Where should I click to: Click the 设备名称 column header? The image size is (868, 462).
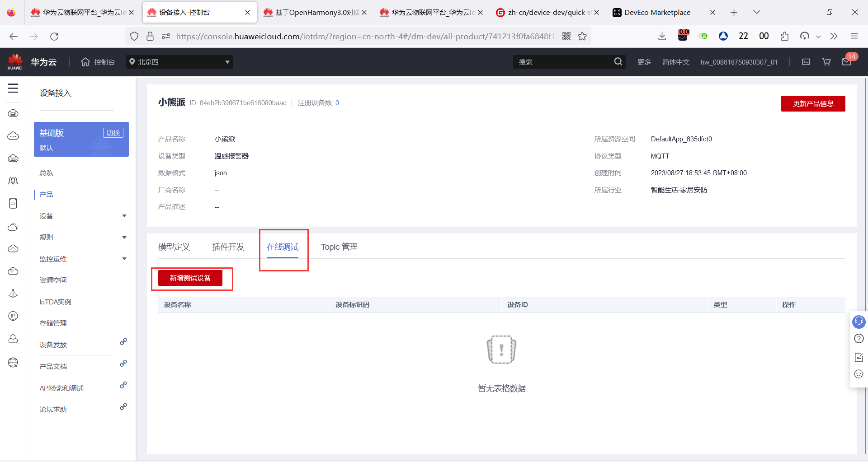coord(177,305)
